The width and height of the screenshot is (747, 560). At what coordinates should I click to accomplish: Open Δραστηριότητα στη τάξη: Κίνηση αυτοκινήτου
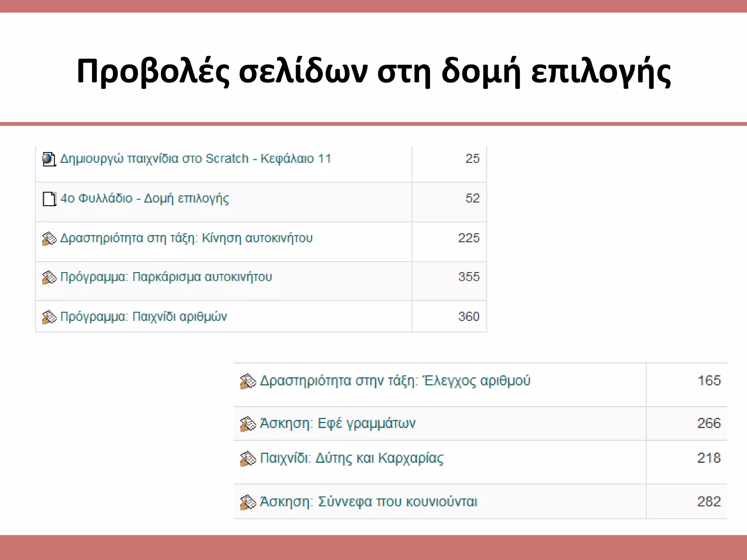pyautogui.click(x=186, y=238)
